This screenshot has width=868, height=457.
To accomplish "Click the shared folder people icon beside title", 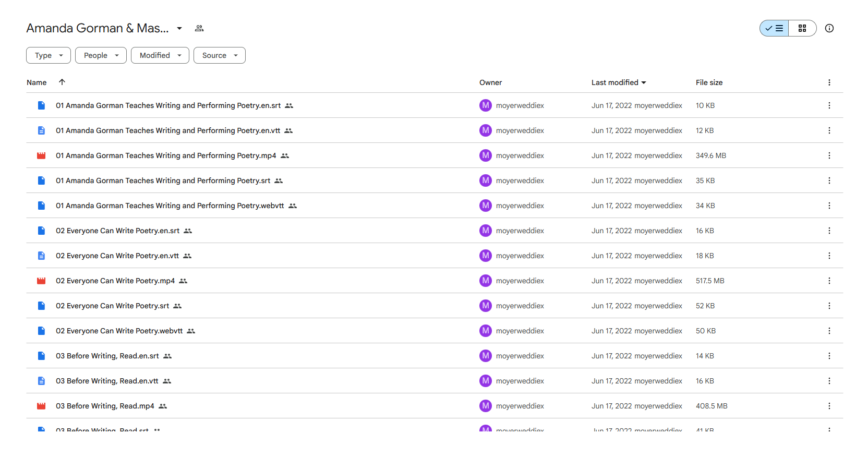I will point(199,28).
